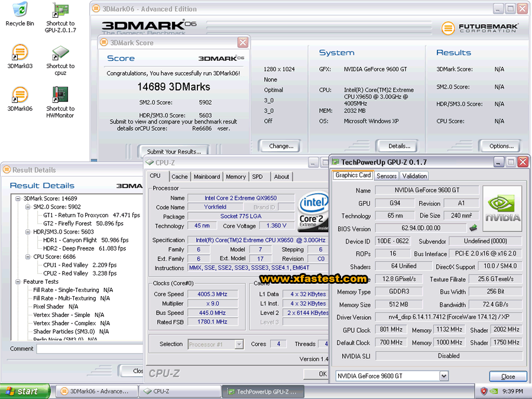This screenshot has height=399, width=532.
Task: Switch to TechPowerUp GPU-Z taskbar button
Action: [263, 391]
